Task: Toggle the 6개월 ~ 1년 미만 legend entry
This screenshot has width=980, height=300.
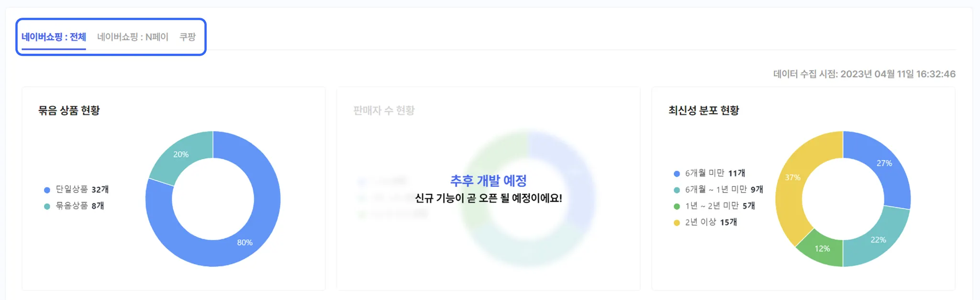Action: (718, 189)
